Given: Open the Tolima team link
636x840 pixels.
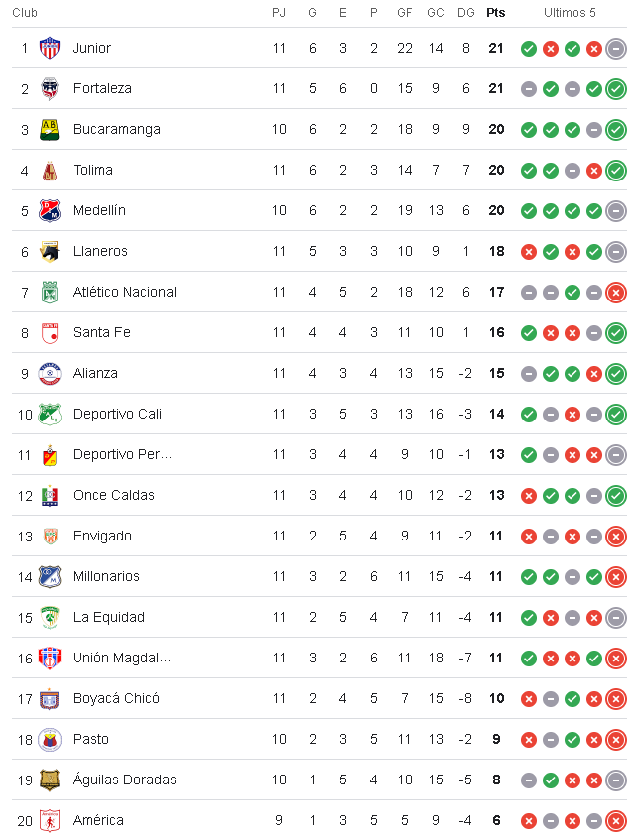Looking at the screenshot, I should click(93, 170).
